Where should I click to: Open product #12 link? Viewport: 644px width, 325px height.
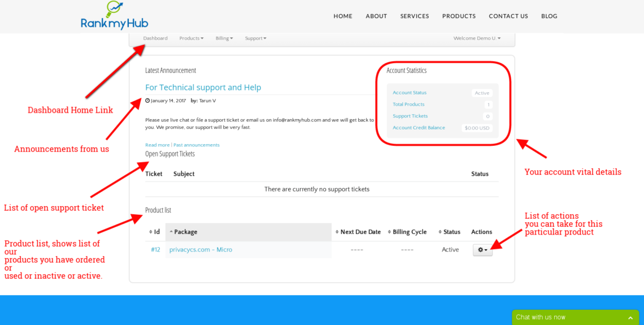(155, 249)
